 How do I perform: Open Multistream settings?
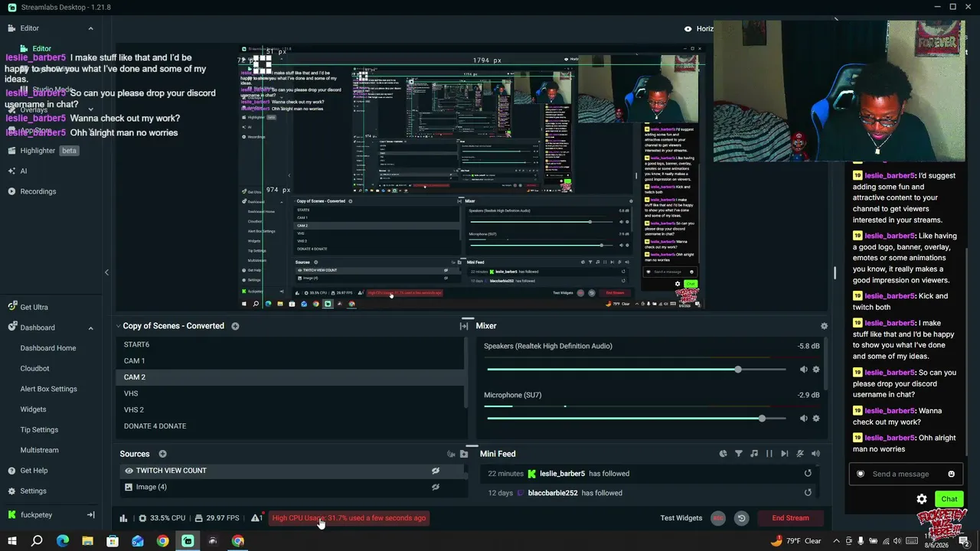[40, 450]
